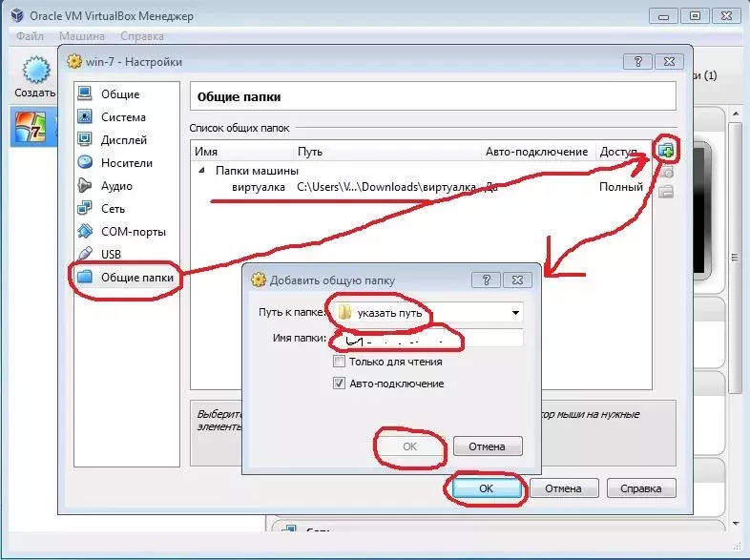Viewport: 750px width, 560px height.
Task: Click the path C:\Users\V...\Downloads\виртуалка
Action: tap(386, 187)
